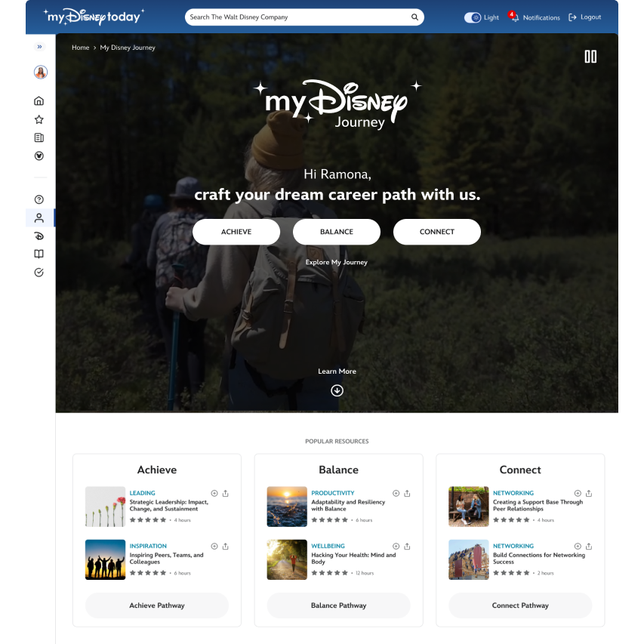
Task: Click Home breadcrumb link
Action: tap(81, 48)
